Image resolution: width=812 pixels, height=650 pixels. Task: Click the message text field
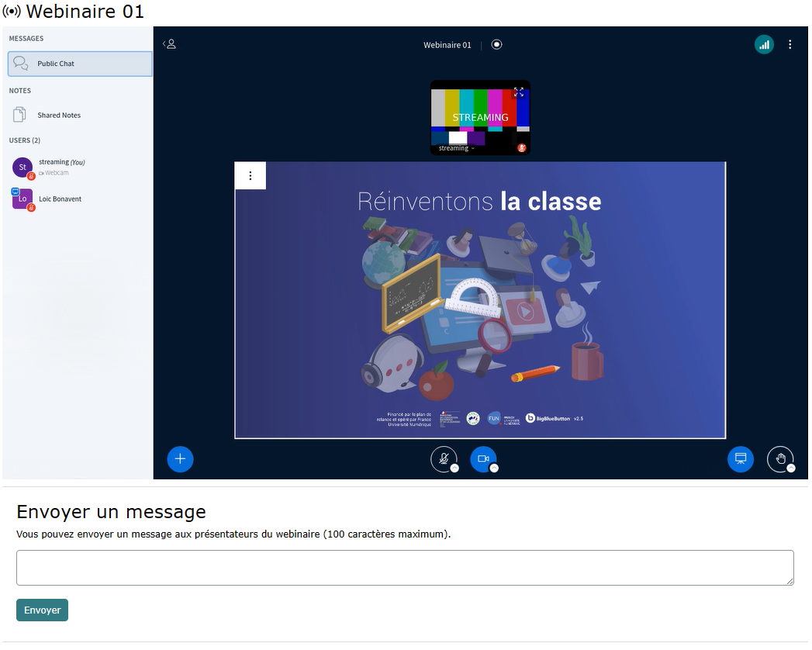[405, 568]
